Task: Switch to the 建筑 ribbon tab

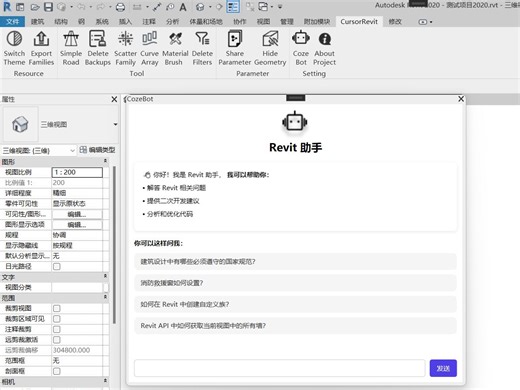Action: [37, 22]
